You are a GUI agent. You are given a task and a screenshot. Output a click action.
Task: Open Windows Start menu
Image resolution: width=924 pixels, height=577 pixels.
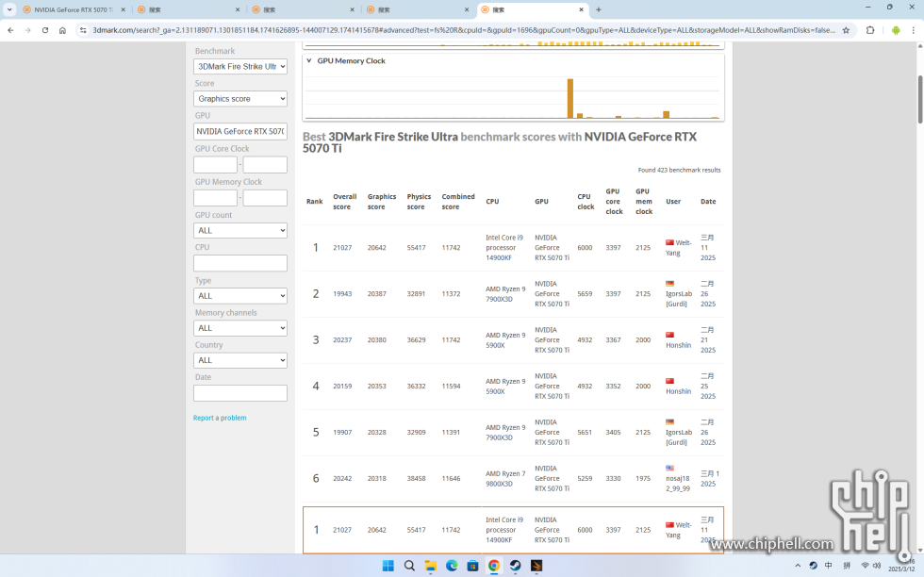pyautogui.click(x=388, y=566)
